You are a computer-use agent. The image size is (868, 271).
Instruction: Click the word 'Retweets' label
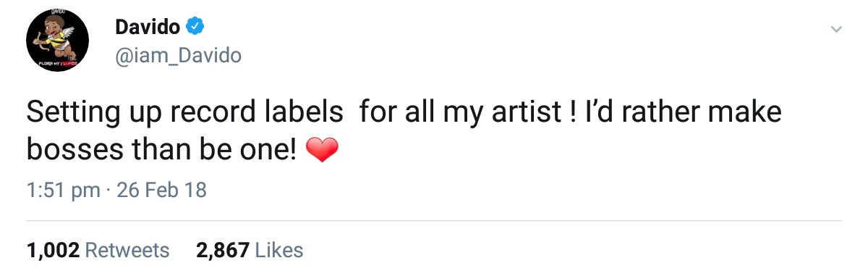coord(127,251)
